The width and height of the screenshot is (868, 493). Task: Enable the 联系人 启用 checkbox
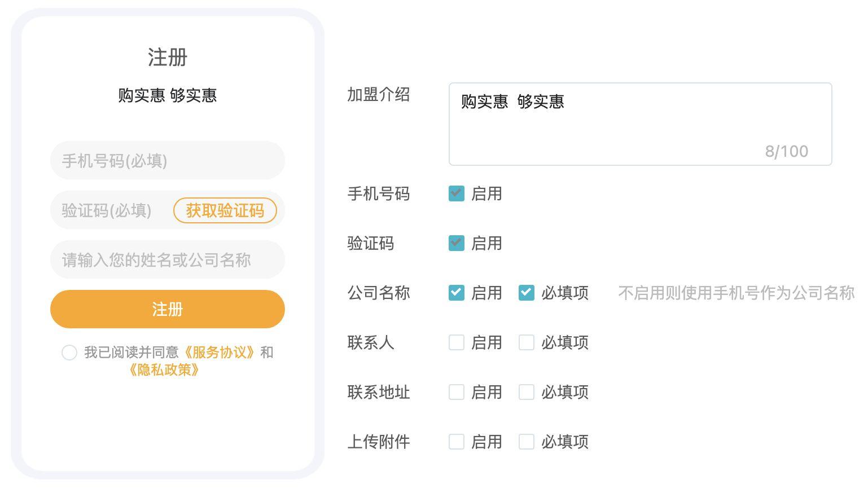(456, 342)
